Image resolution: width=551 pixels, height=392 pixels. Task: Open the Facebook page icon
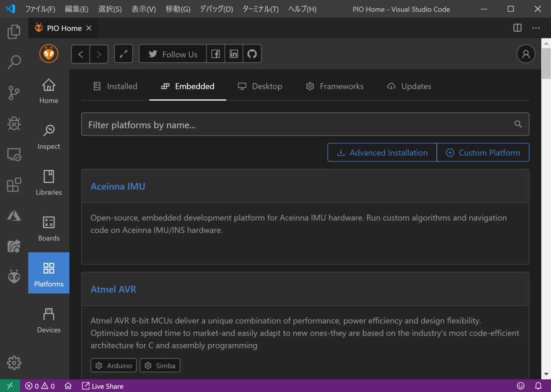click(x=215, y=54)
